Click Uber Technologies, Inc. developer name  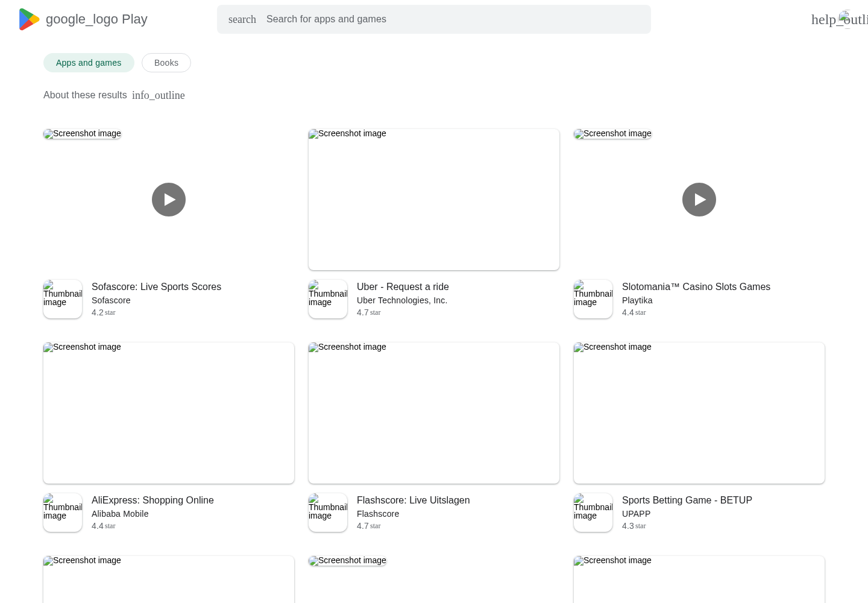click(x=402, y=300)
